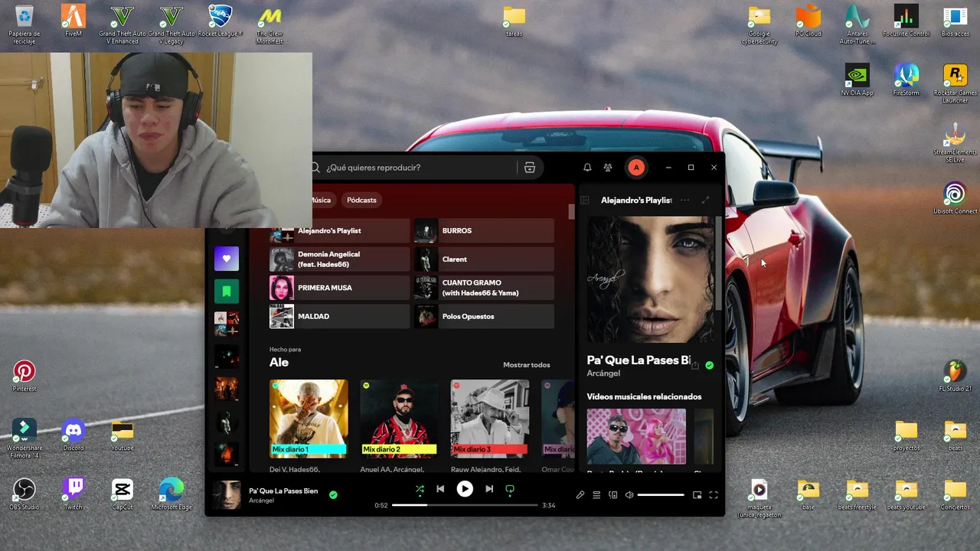Viewport: 980px width, 551px height.
Task: Toggle saved checkmark next to now-playing title
Action: pyautogui.click(x=333, y=495)
